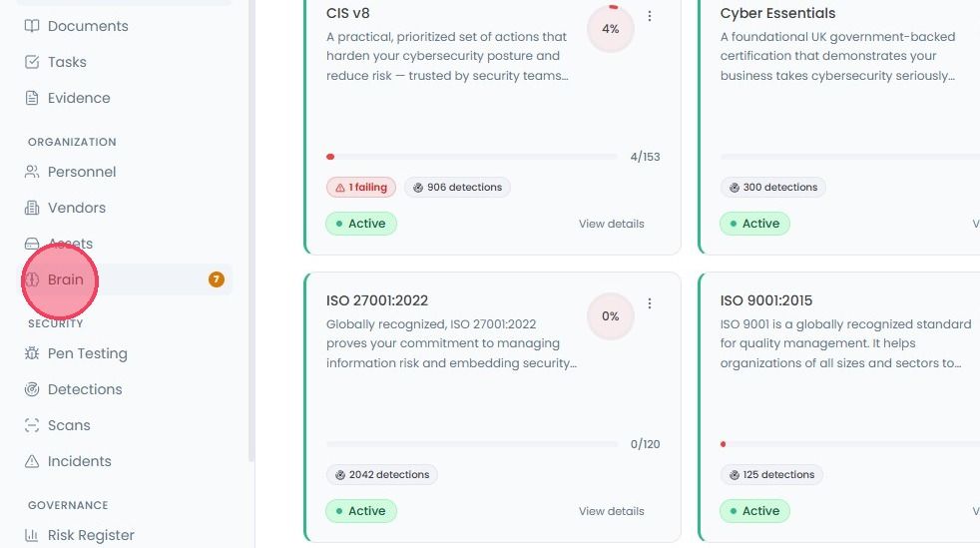Click the Incidents warning triangle icon
The image size is (980, 548).
(x=31, y=461)
